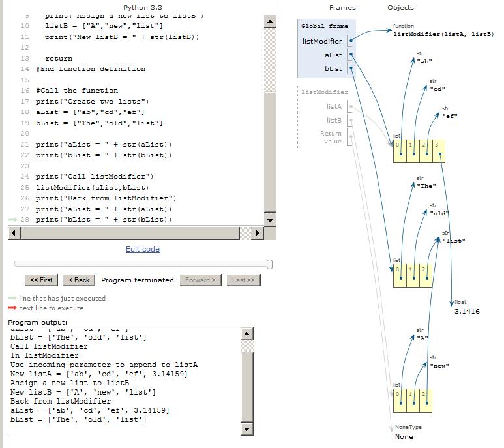Click the disabled Forward > button

coord(200,280)
